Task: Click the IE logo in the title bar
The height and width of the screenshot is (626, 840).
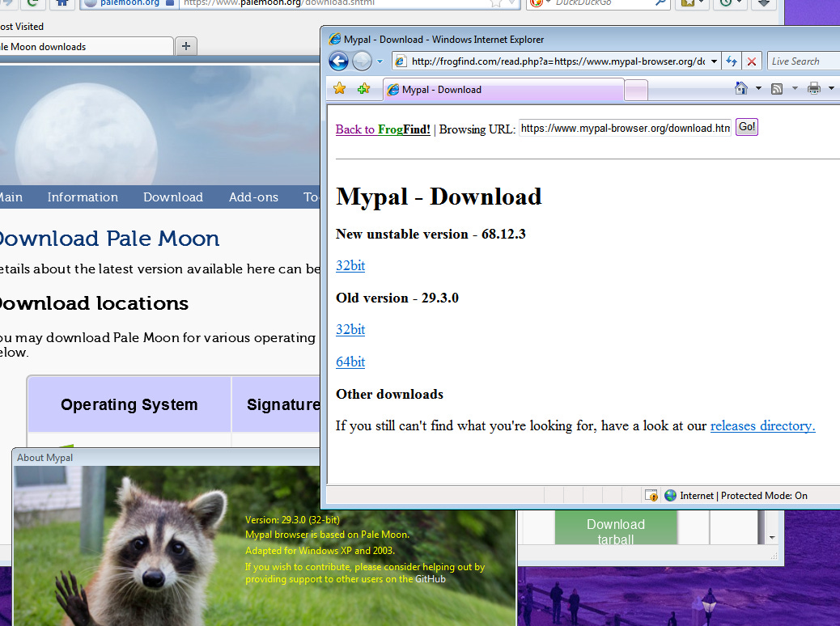Action: tap(335, 39)
